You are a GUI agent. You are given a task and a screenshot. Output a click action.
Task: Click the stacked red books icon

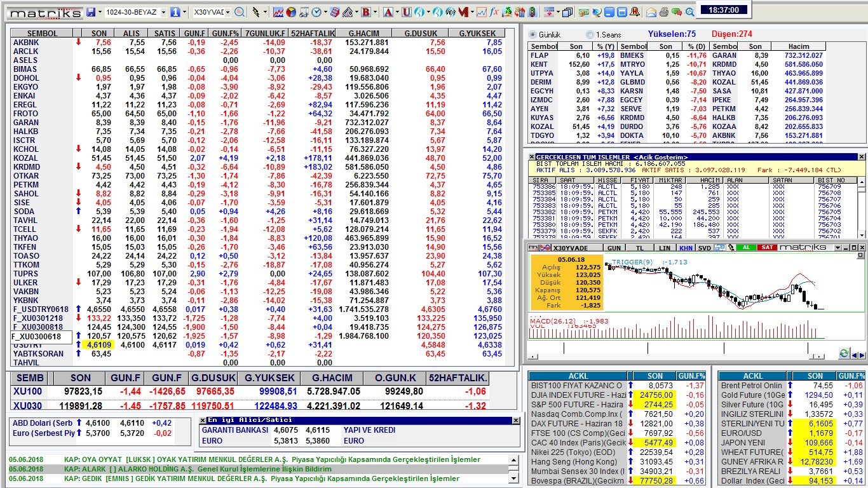click(334, 12)
